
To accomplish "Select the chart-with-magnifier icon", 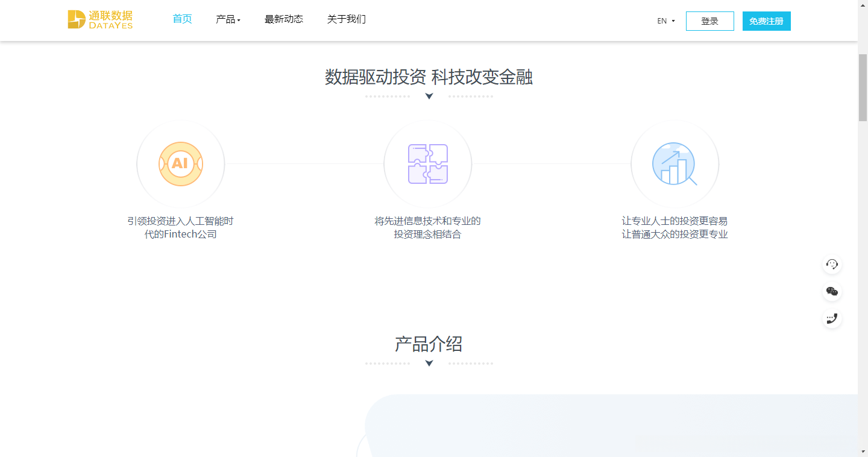I will point(675,163).
